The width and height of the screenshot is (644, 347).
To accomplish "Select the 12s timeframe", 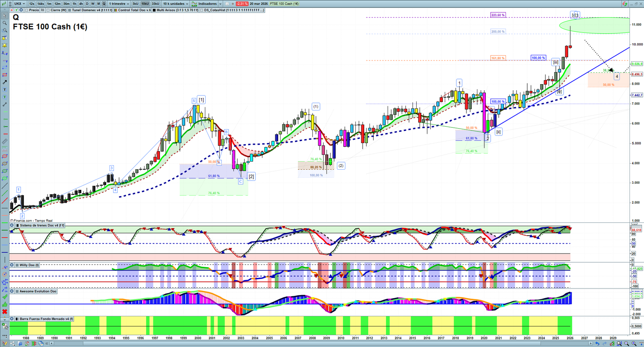I will tap(31, 4).
